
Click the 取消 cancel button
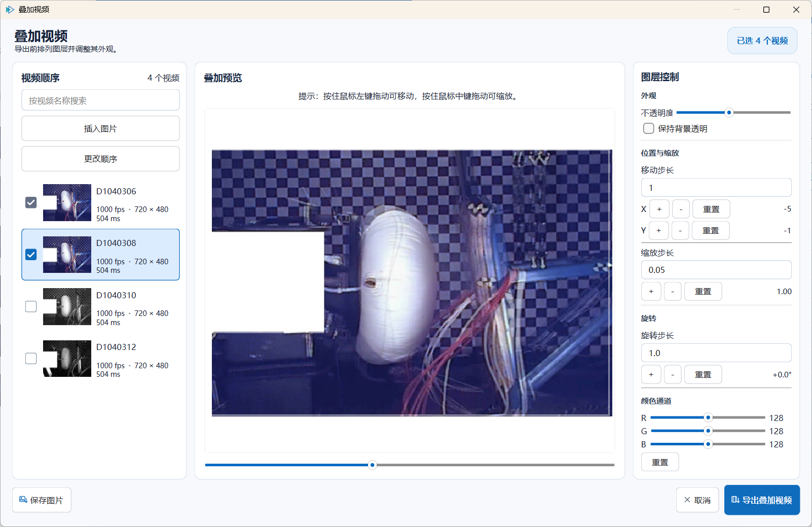click(697, 500)
